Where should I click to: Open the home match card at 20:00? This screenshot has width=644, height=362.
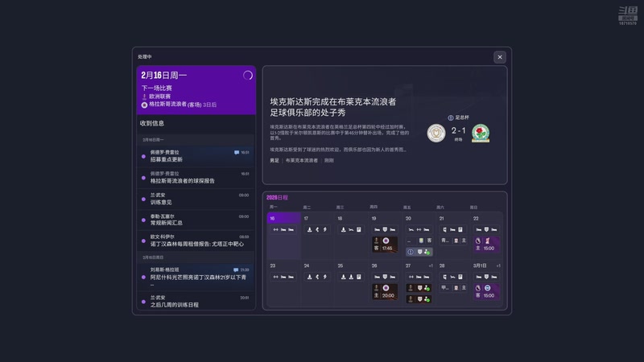[x=385, y=291]
